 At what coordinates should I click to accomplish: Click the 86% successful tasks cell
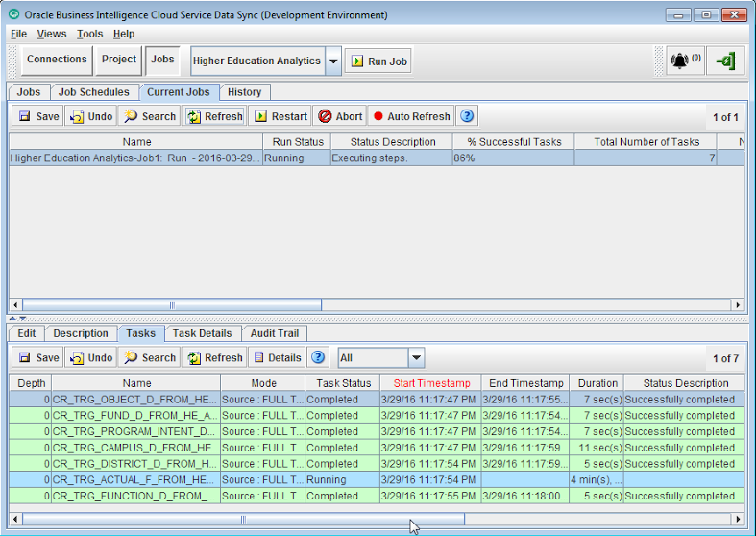click(x=513, y=158)
